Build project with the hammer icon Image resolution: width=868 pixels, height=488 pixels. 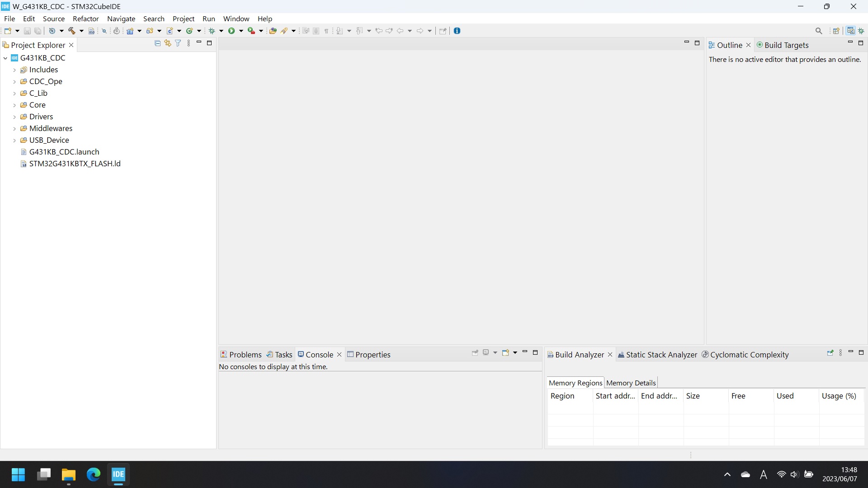pos(72,31)
